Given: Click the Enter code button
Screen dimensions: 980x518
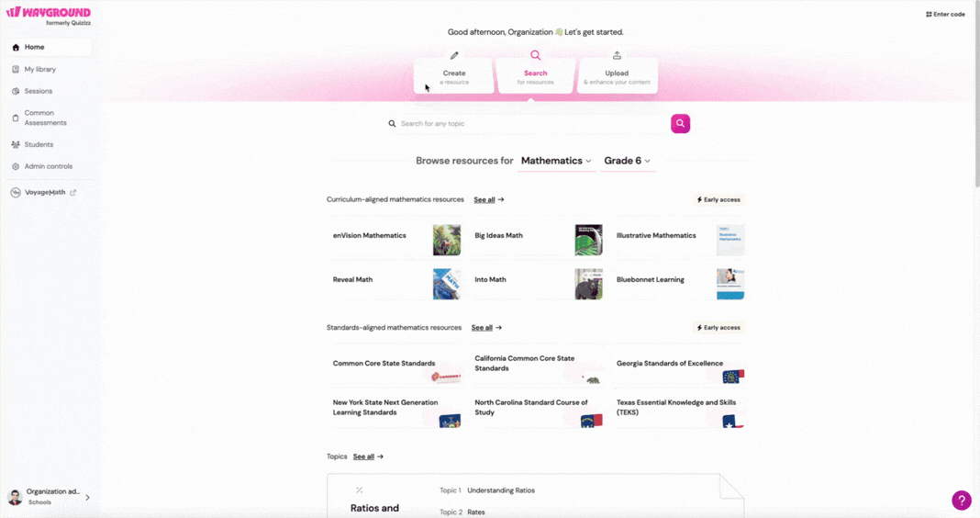Looking at the screenshot, I should tap(945, 14).
